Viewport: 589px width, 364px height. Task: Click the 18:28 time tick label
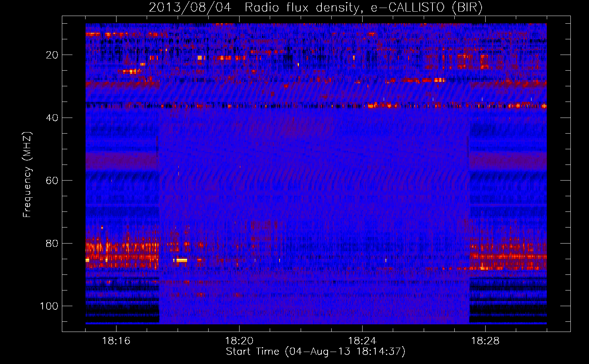(485, 341)
